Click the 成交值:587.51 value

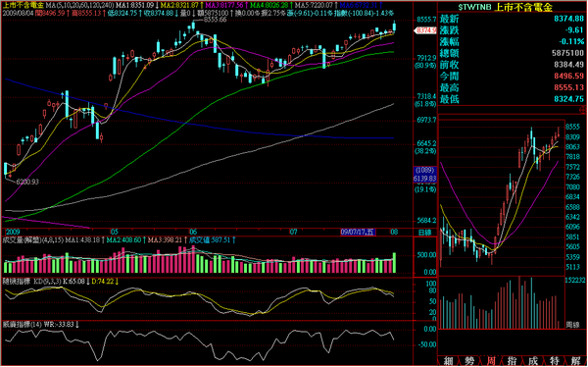tap(209, 239)
